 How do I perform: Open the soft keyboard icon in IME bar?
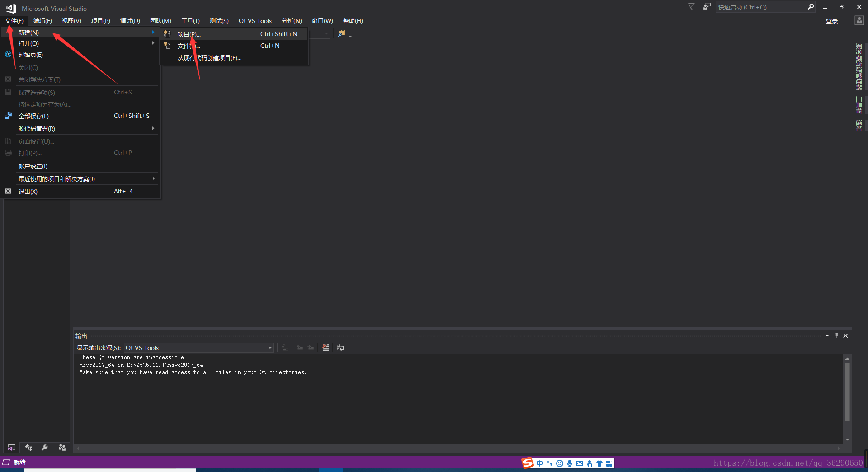580,463
